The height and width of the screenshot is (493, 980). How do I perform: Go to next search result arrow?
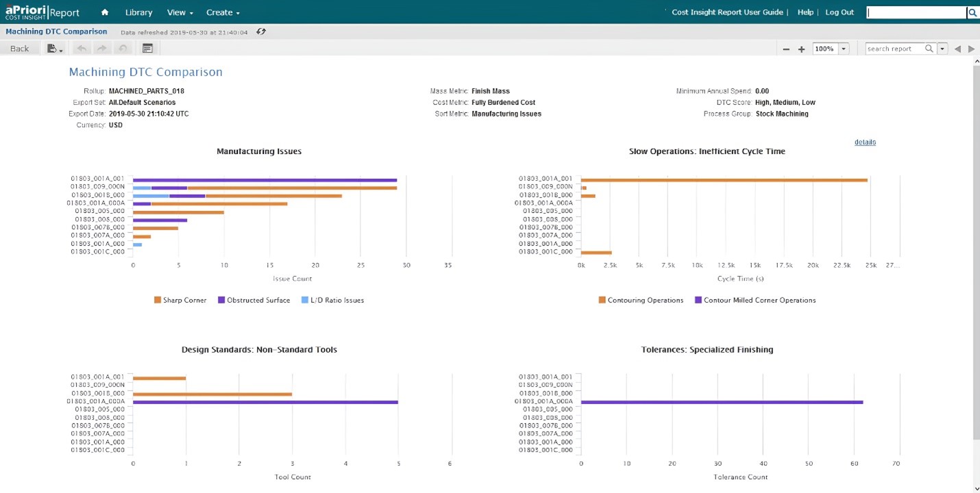pyautogui.click(x=971, y=49)
